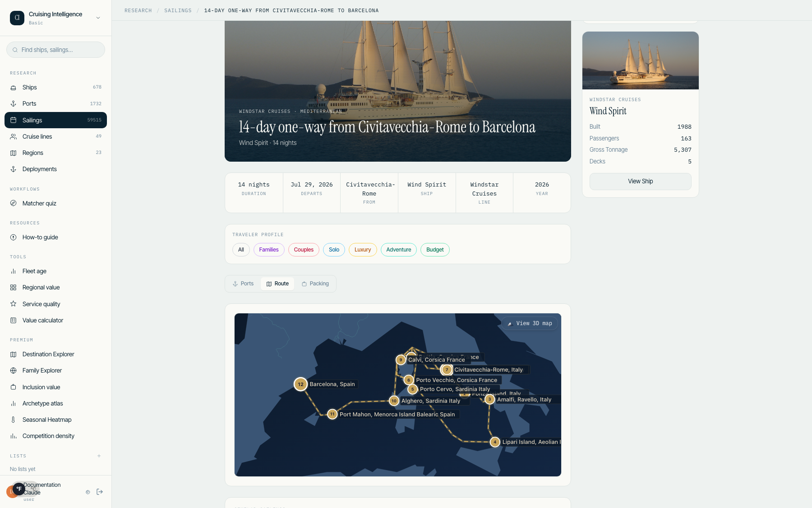Click map marker 3 at Amalfi
Screen dimensions: 812x508
pyautogui.click(x=489, y=399)
